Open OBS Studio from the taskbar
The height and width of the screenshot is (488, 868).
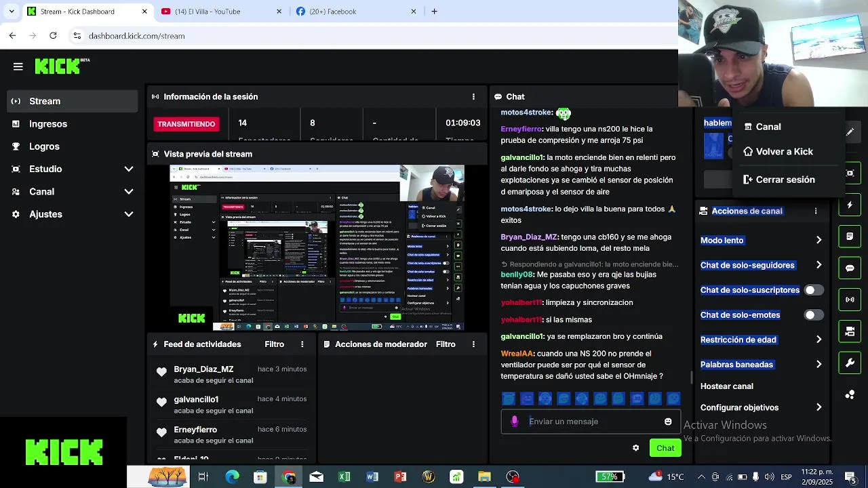pos(513,477)
